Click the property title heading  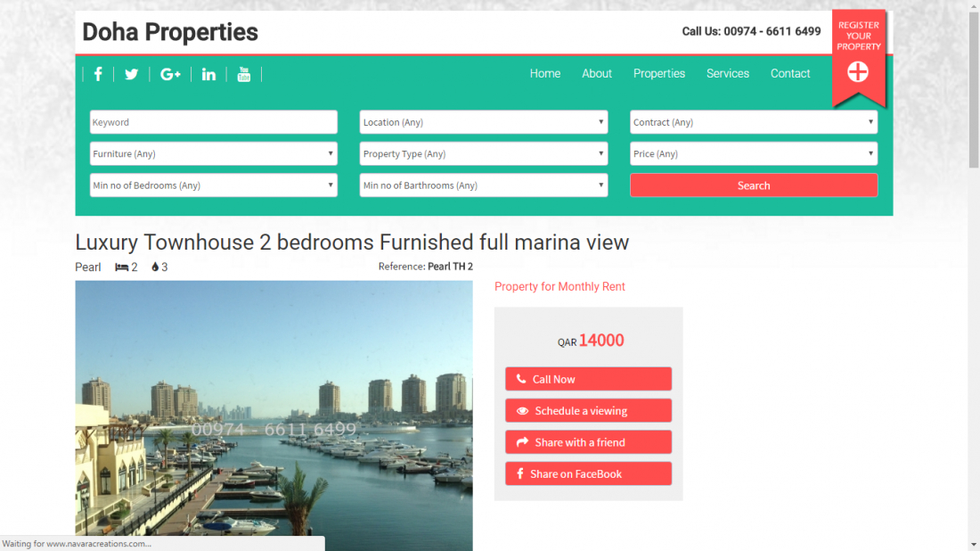point(352,242)
